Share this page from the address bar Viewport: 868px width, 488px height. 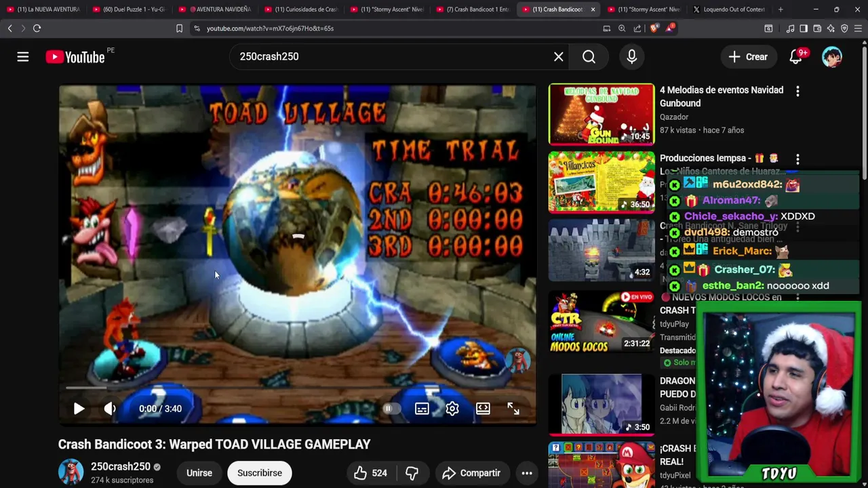coord(637,28)
